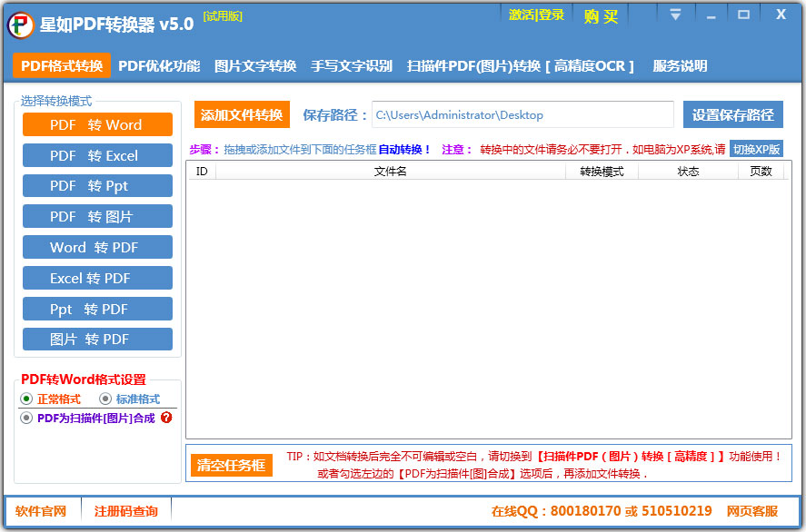Select the 标准格式 radio option
The height and width of the screenshot is (532, 806).
tap(105, 399)
